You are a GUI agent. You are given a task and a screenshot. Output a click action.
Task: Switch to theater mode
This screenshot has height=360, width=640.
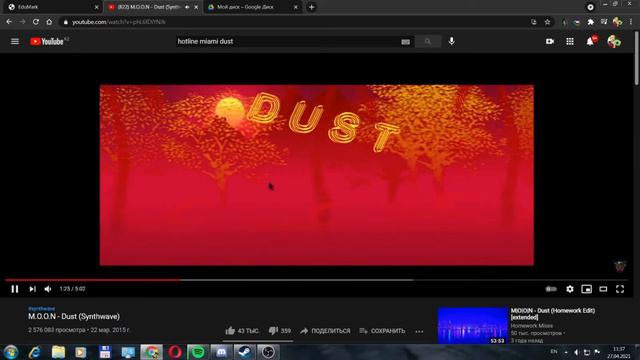coord(603,289)
